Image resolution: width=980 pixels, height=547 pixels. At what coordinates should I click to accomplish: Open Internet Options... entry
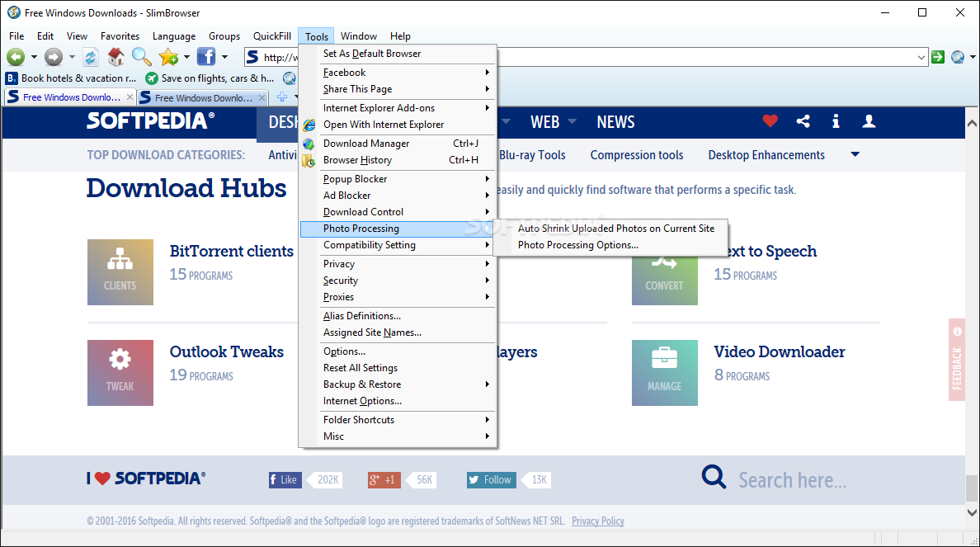coord(398,401)
